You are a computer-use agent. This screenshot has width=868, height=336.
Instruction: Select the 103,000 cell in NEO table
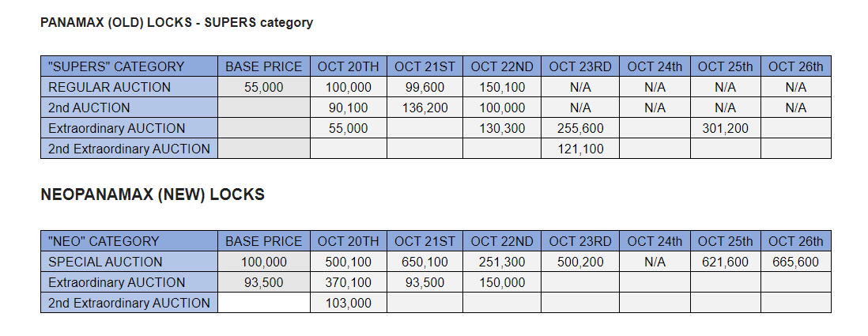(348, 303)
